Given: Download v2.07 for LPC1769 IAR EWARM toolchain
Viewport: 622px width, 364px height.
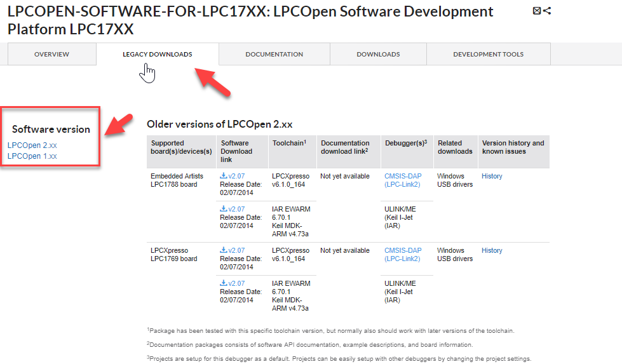Looking at the screenshot, I should (233, 283).
